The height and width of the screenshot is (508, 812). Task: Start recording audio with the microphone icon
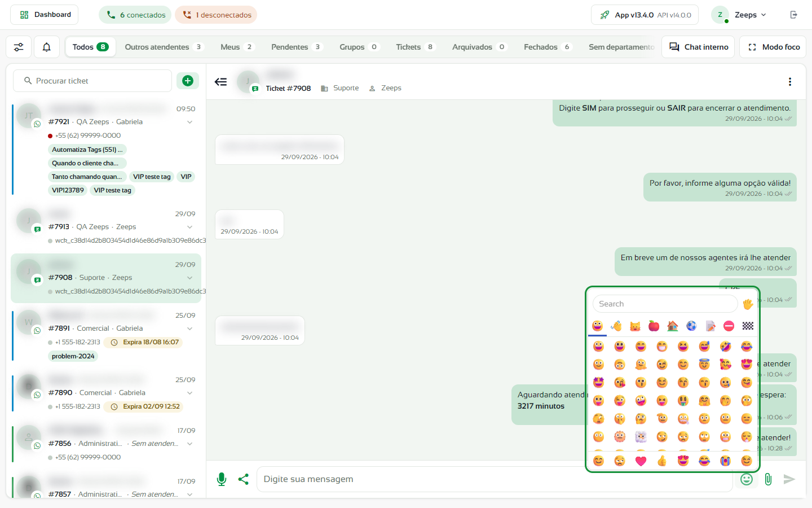[x=222, y=479]
